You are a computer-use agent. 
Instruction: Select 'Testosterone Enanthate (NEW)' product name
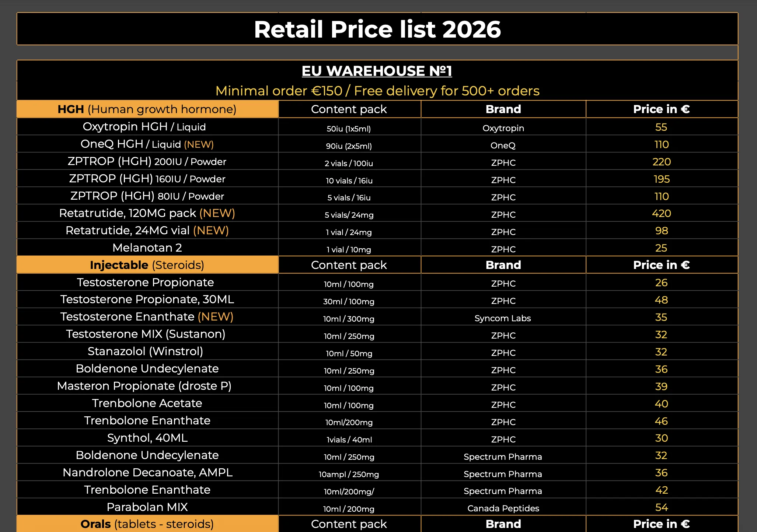[x=147, y=316]
